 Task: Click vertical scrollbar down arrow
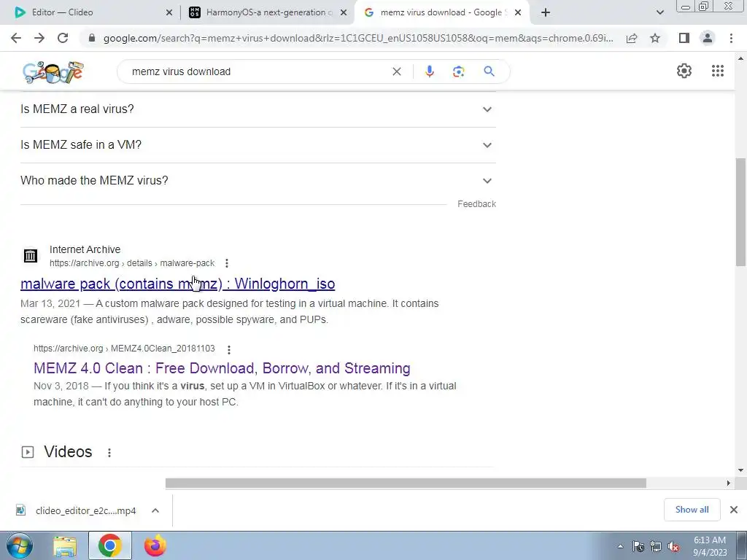tap(741, 470)
